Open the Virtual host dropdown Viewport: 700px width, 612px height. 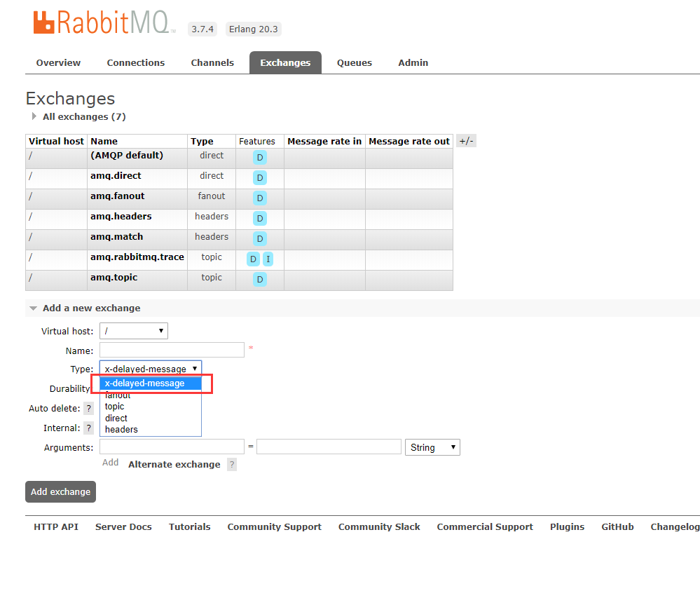(133, 331)
